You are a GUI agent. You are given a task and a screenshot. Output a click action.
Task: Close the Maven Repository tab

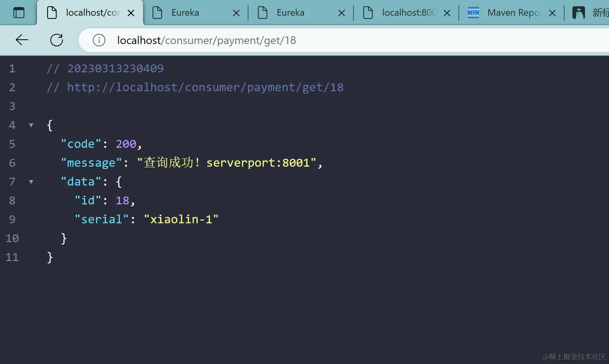point(552,13)
